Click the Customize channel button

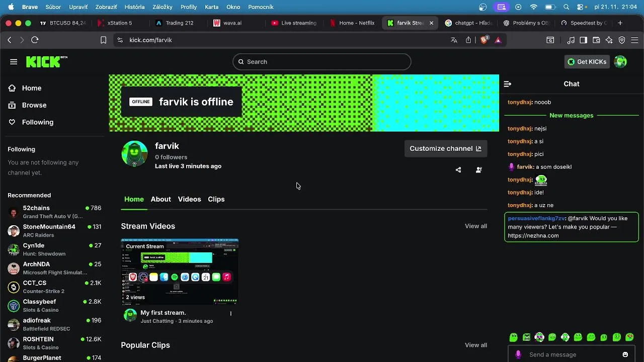coord(445,148)
